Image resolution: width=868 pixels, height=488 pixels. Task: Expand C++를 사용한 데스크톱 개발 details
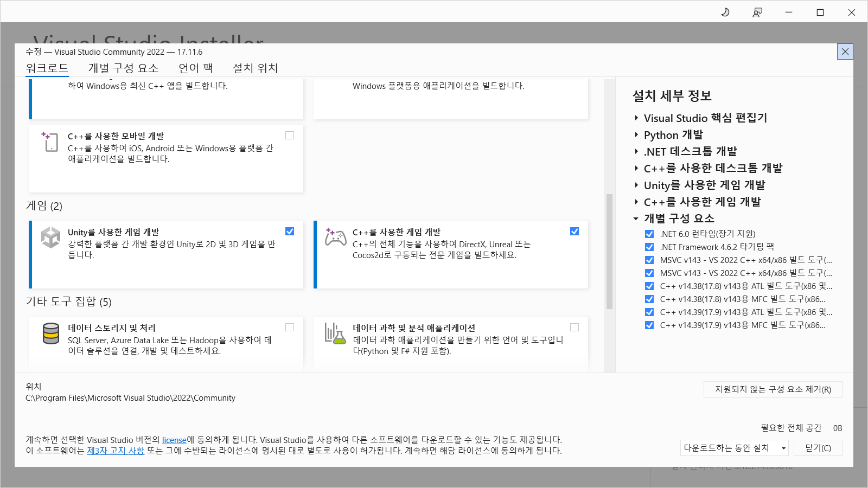click(x=636, y=169)
